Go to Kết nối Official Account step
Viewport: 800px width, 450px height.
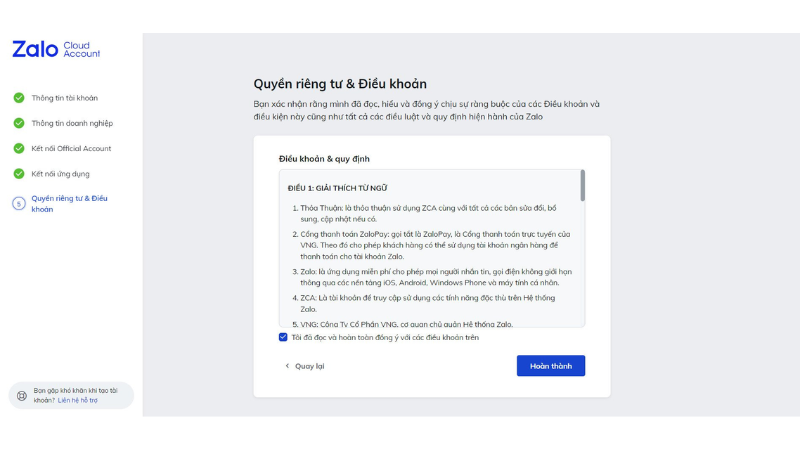(x=71, y=148)
